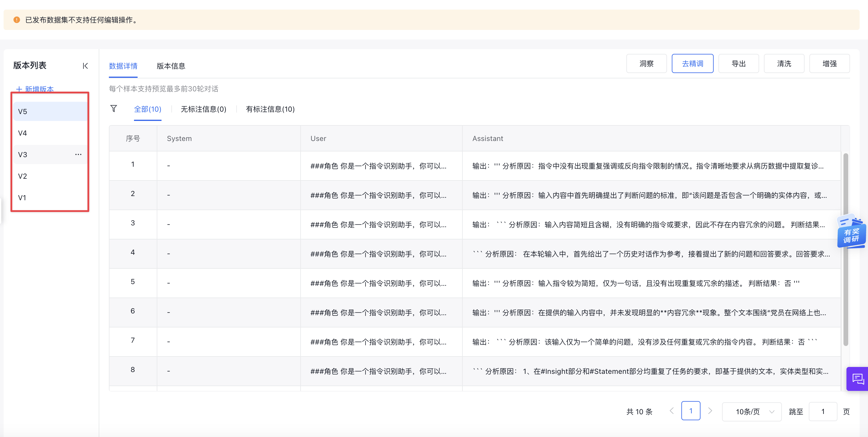Viewport: 868px width, 437px height.
Task: Open the feedback chat button
Action: [x=858, y=379]
